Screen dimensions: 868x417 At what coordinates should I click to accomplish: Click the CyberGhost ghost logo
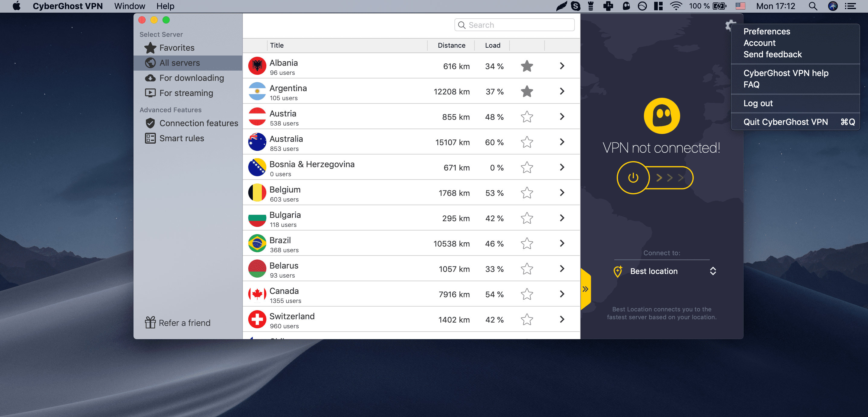pos(661,116)
